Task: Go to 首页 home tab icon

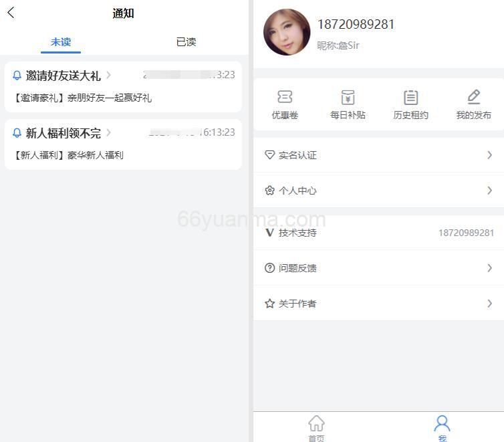Action: tap(316, 423)
